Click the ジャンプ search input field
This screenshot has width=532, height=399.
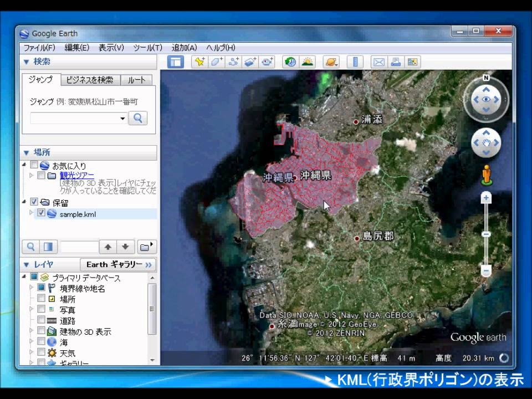point(78,119)
